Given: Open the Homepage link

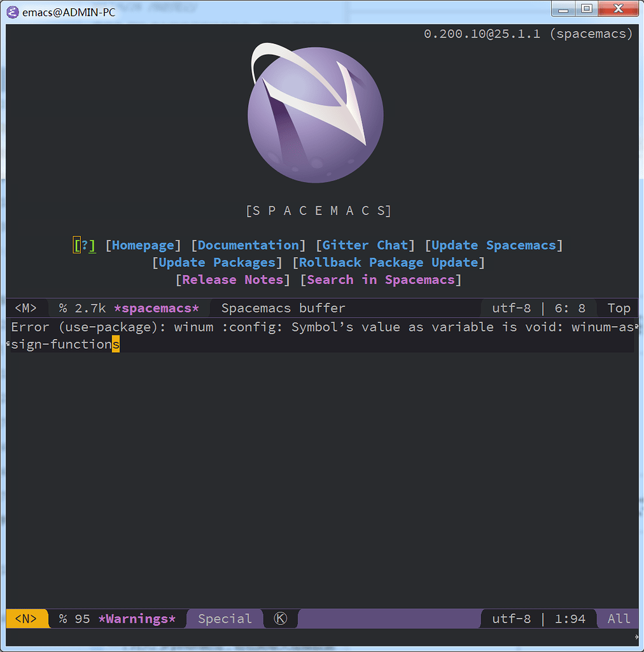Looking at the screenshot, I should coord(143,245).
